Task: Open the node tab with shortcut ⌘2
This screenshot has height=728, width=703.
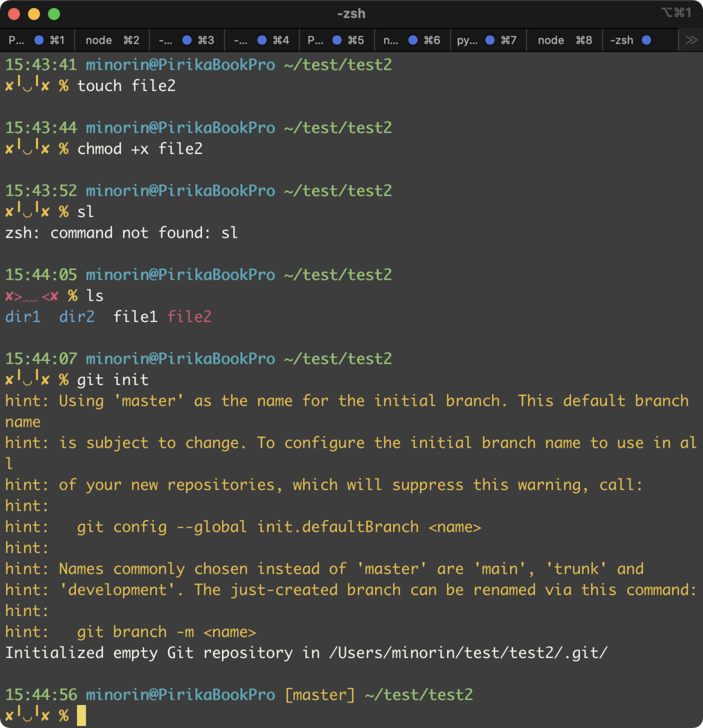Action: [x=112, y=40]
